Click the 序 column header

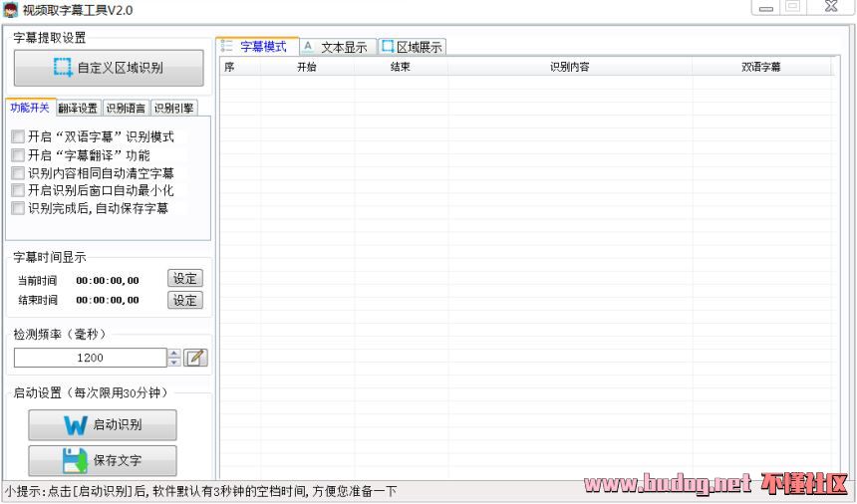pos(240,67)
